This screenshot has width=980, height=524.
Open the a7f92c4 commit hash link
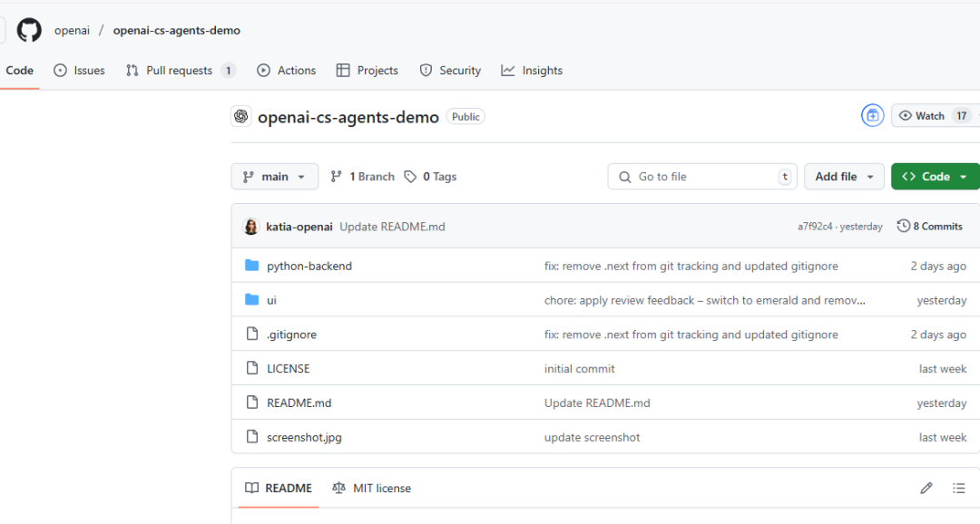click(x=815, y=227)
